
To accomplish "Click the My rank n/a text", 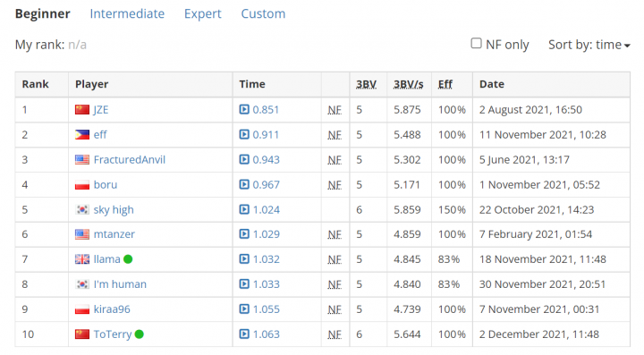I will coord(50,45).
